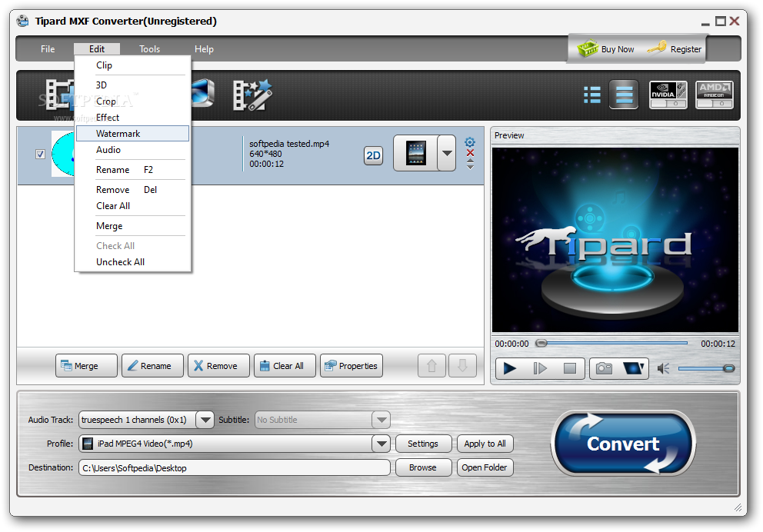Click the Destination path field
This screenshot has height=532, width=763.
(235, 468)
